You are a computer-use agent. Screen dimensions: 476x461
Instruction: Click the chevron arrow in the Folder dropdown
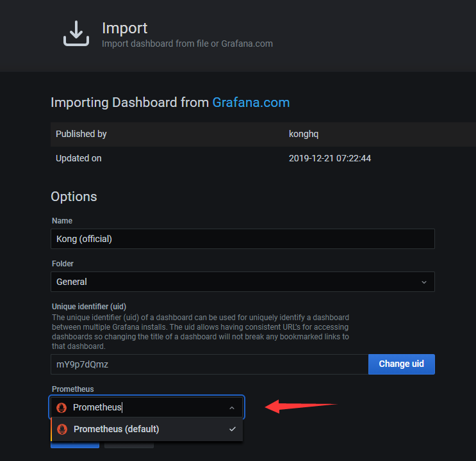pyautogui.click(x=424, y=282)
